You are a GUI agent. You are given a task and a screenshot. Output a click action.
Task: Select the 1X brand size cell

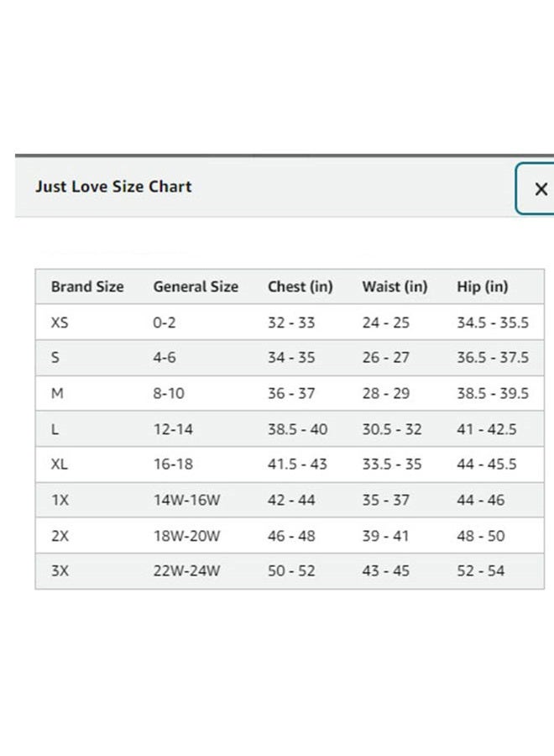pos(60,500)
